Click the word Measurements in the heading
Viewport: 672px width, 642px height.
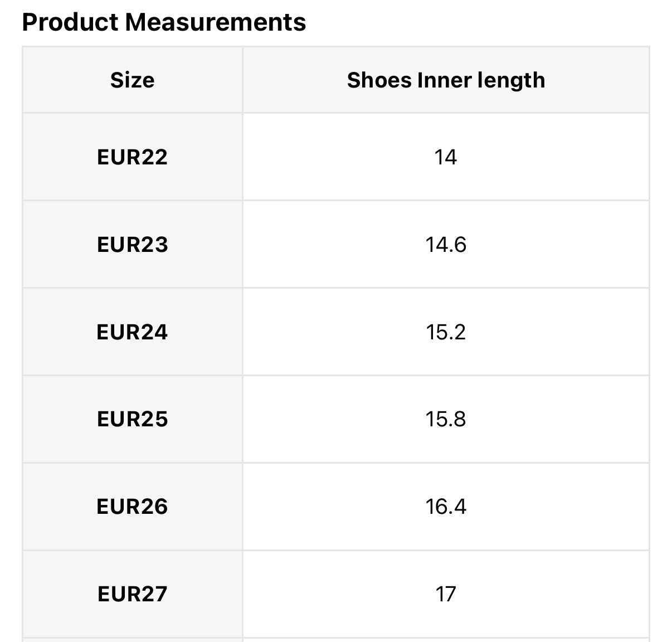(215, 23)
